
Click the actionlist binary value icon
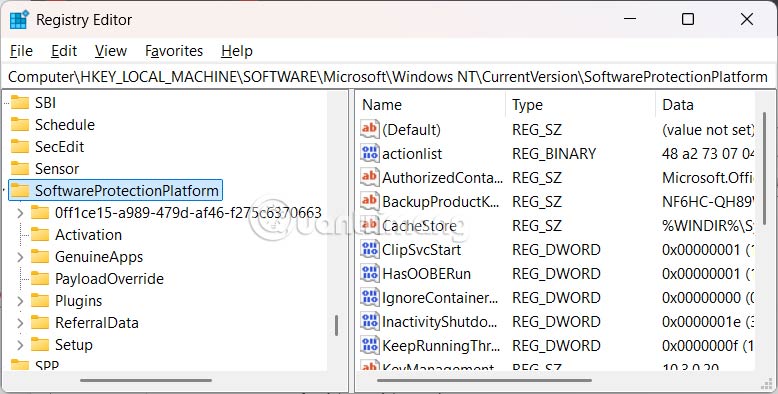pyautogui.click(x=370, y=153)
